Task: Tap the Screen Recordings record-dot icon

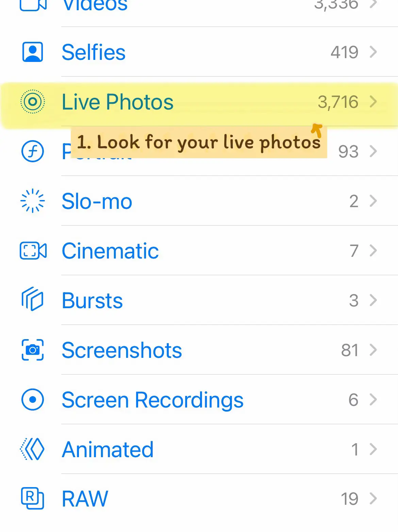Action: point(33,400)
